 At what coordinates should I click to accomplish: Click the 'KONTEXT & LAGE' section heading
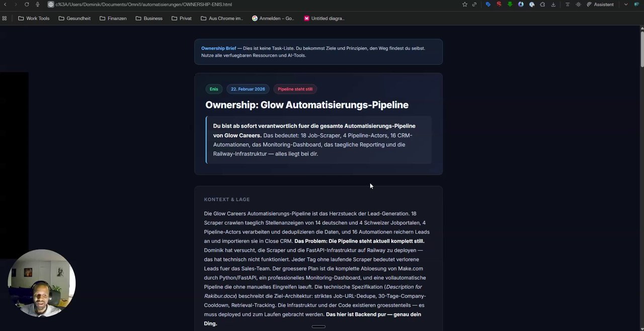(x=227, y=200)
